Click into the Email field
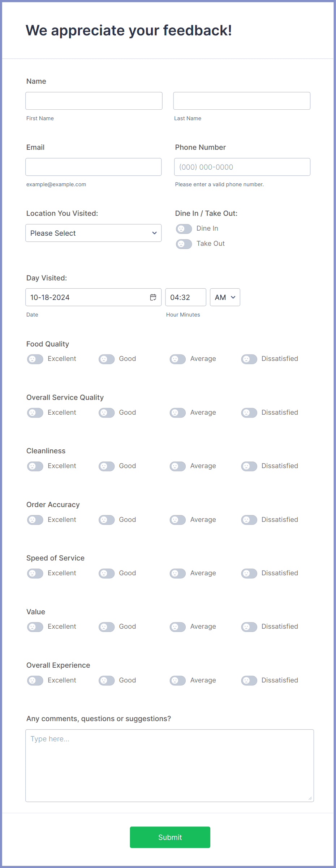 pyautogui.click(x=94, y=167)
